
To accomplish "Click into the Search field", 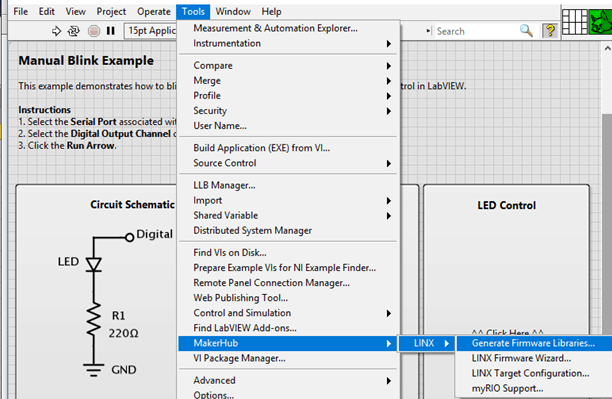I will (x=476, y=31).
